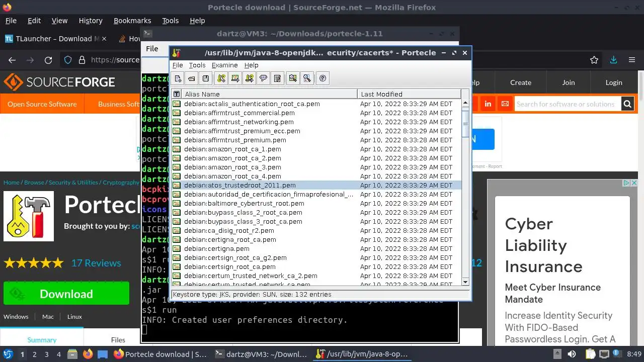The image size is (644, 362).
Task: Click in the SourceForge search field
Action: click(x=568, y=104)
